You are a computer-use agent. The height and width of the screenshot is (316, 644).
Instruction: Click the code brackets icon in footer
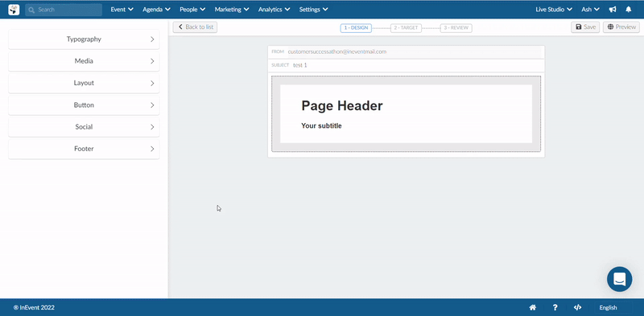577,307
